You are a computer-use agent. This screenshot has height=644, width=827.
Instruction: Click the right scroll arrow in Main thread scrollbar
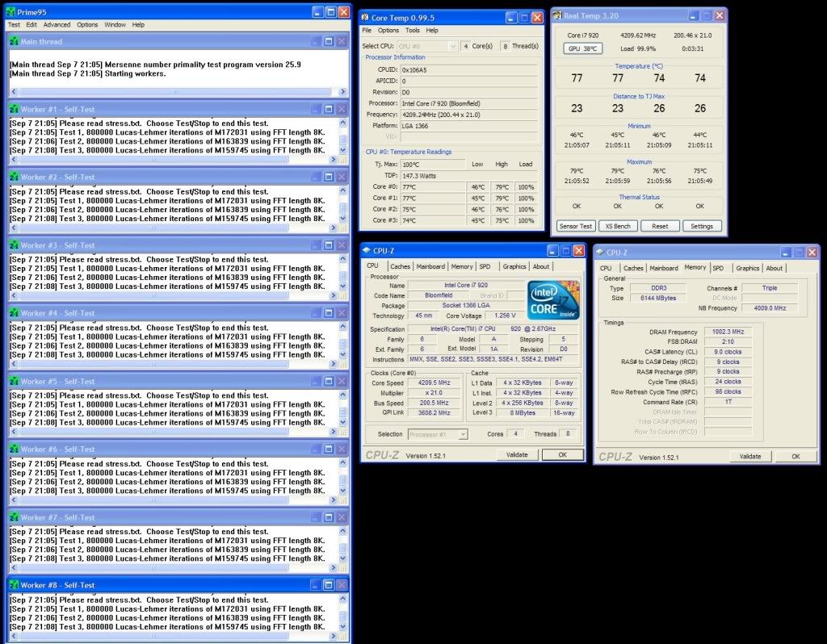tap(342, 92)
